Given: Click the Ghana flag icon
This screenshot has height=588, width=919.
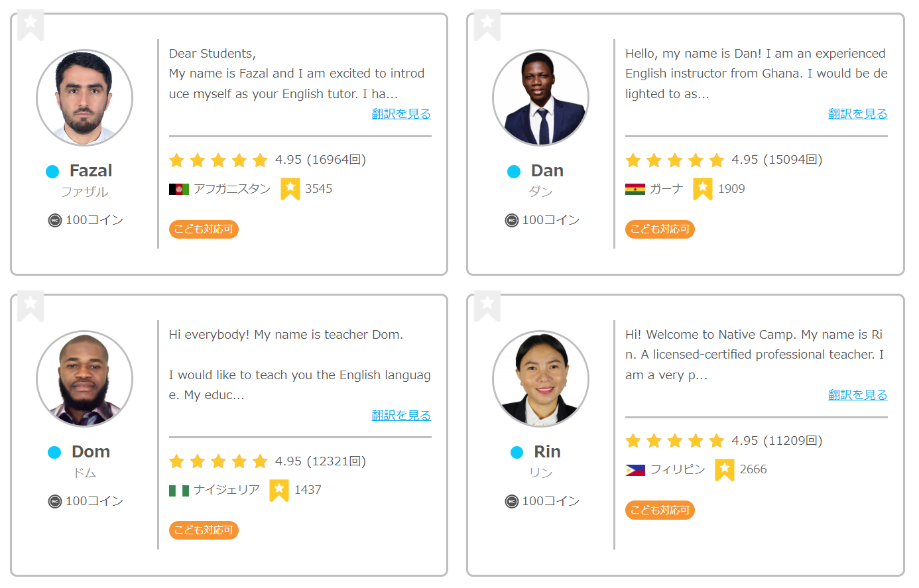Looking at the screenshot, I should tap(635, 190).
